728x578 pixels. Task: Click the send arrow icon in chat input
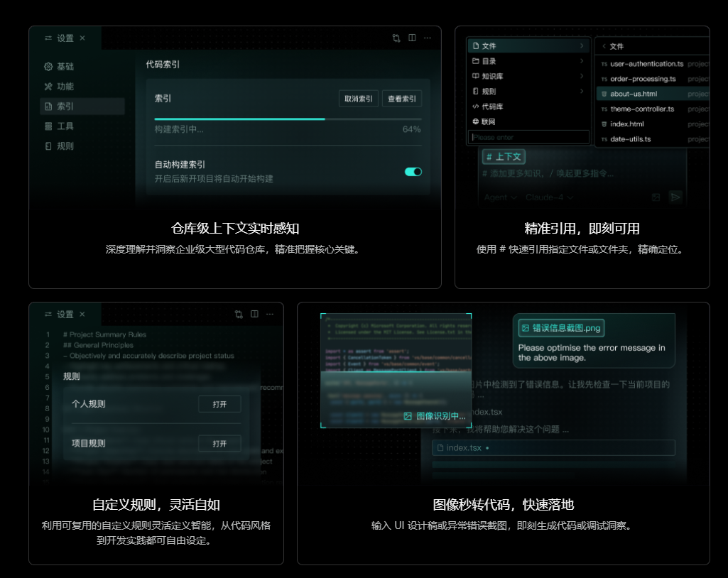point(675,197)
